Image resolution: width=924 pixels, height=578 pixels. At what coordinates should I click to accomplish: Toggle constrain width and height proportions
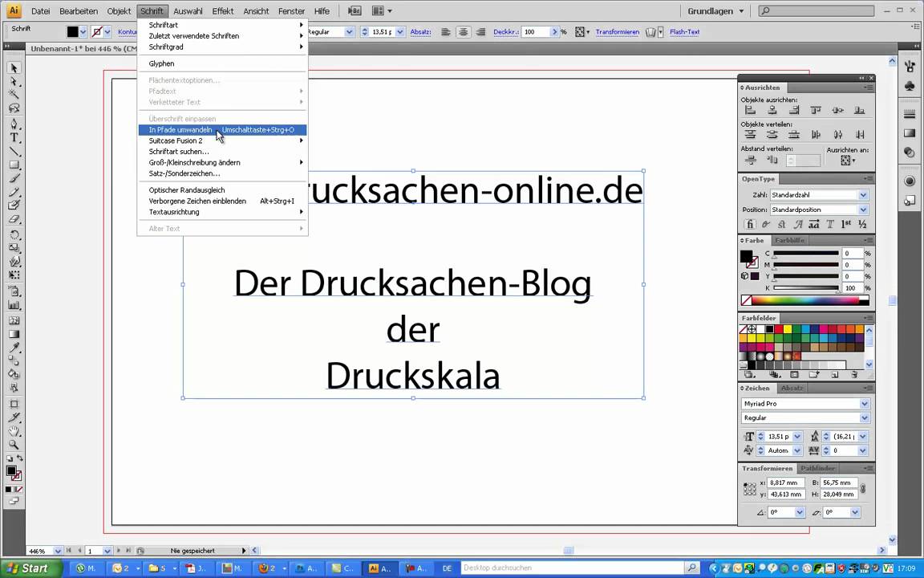863,488
